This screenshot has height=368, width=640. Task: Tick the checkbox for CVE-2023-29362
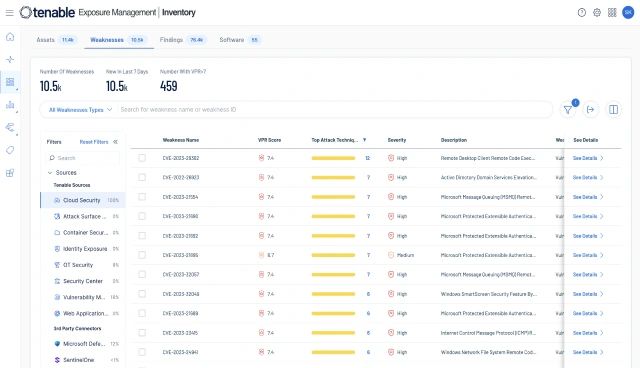coord(142,158)
